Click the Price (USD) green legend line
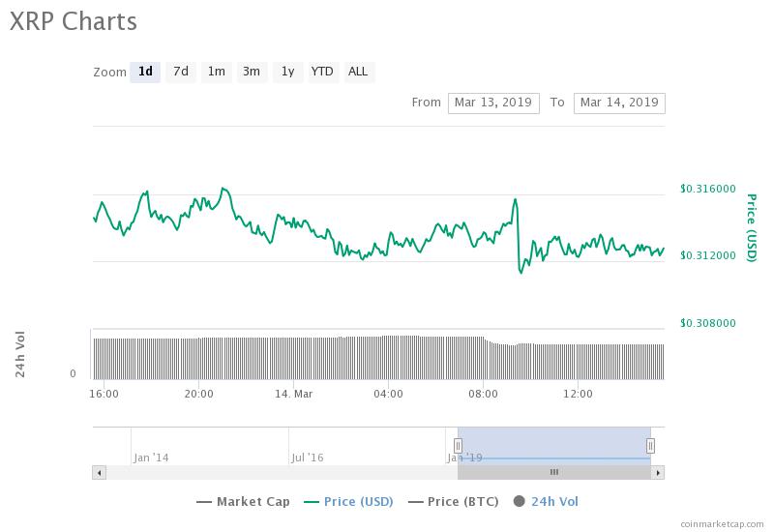Viewport: 774px width, 532px height. coord(311,502)
